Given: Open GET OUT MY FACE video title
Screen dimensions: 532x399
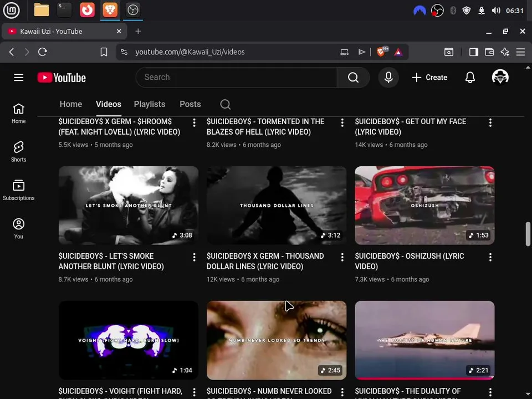Looking at the screenshot, I should click(410, 126).
